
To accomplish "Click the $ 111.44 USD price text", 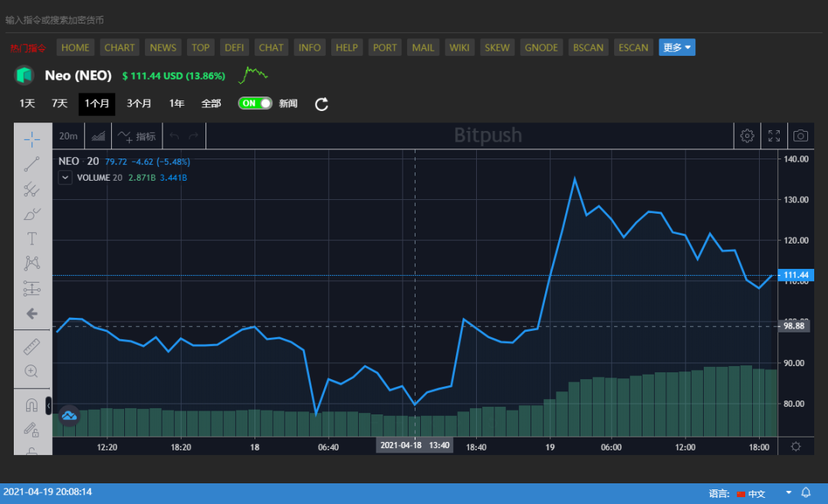I will click(x=174, y=76).
